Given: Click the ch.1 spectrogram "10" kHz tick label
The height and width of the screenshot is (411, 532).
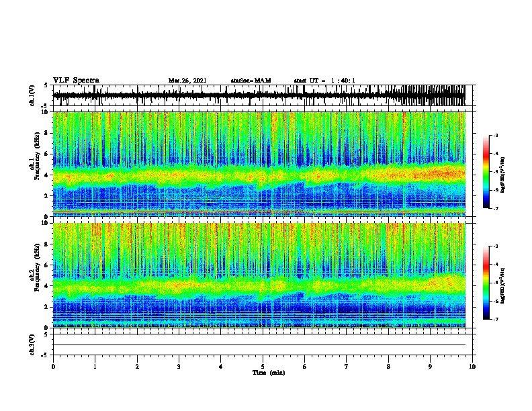Looking at the screenshot, I should (46, 112).
